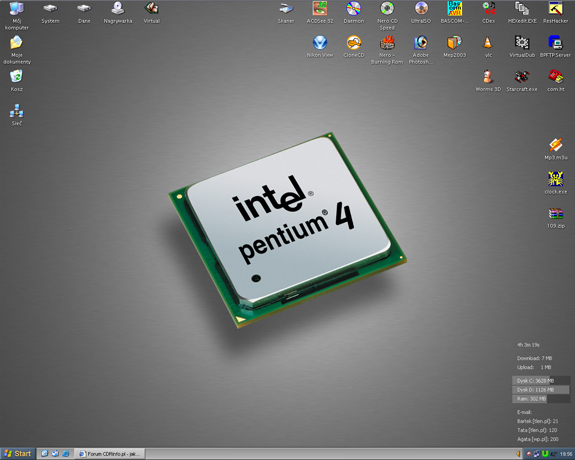
Task: Expand hidden system tray icons arrow
Action: 519,454
